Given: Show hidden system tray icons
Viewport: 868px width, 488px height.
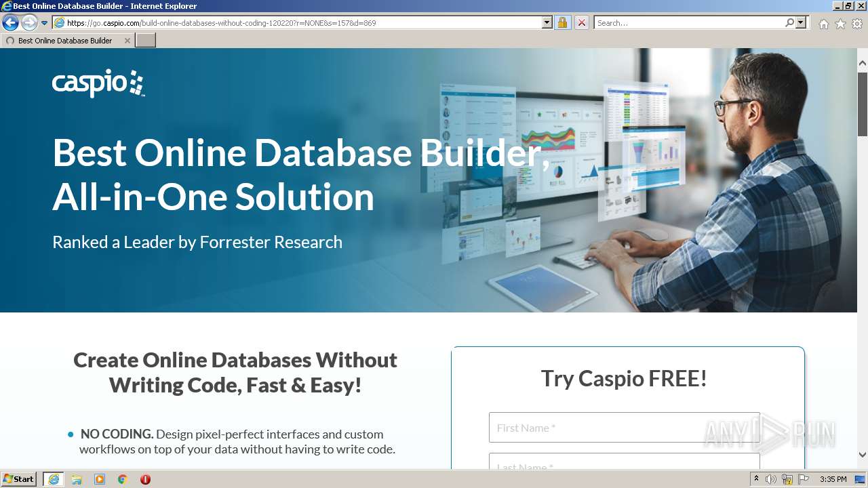Looking at the screenshot, I should click(756, 479).
